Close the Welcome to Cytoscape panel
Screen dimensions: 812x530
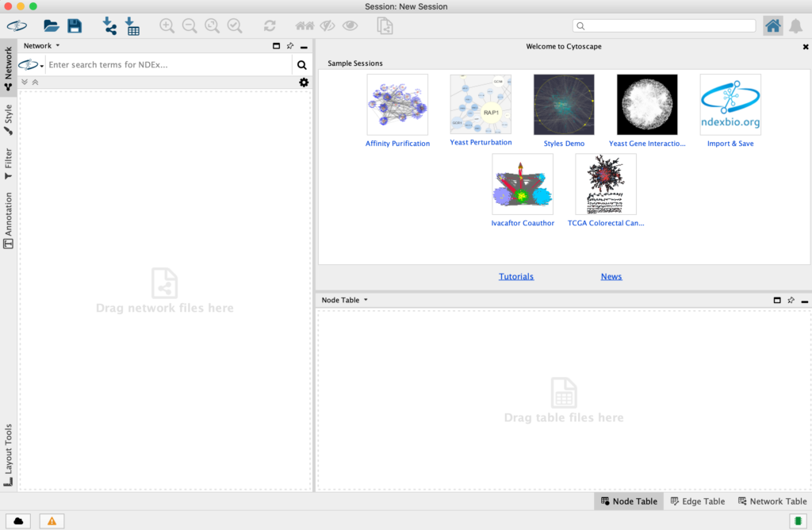click(x=806, y=47)
